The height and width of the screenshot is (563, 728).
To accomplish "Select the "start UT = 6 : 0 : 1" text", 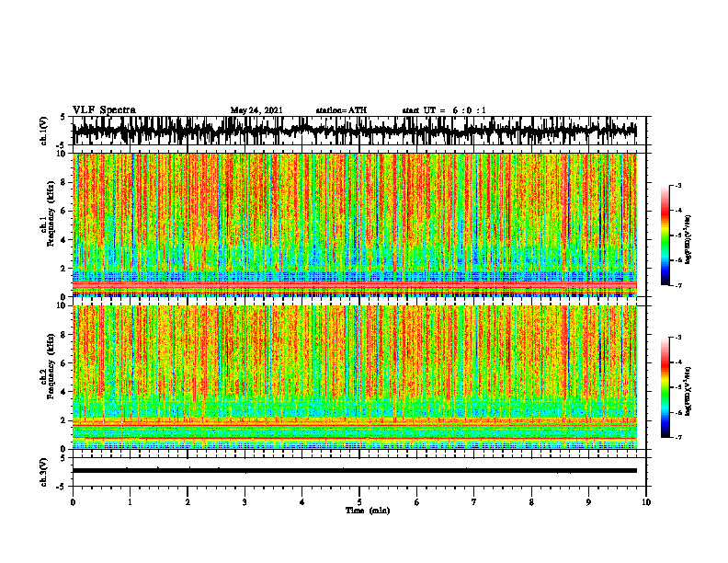I will [444, 110].
